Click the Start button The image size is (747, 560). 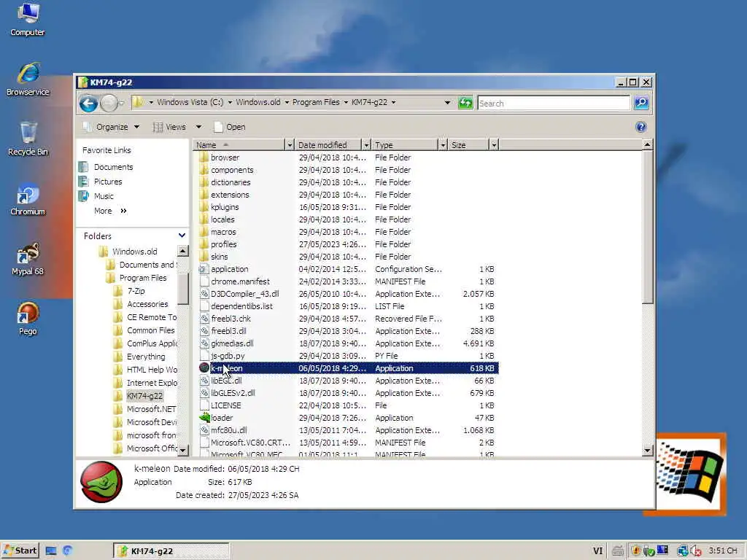click(x=20, y=551)
